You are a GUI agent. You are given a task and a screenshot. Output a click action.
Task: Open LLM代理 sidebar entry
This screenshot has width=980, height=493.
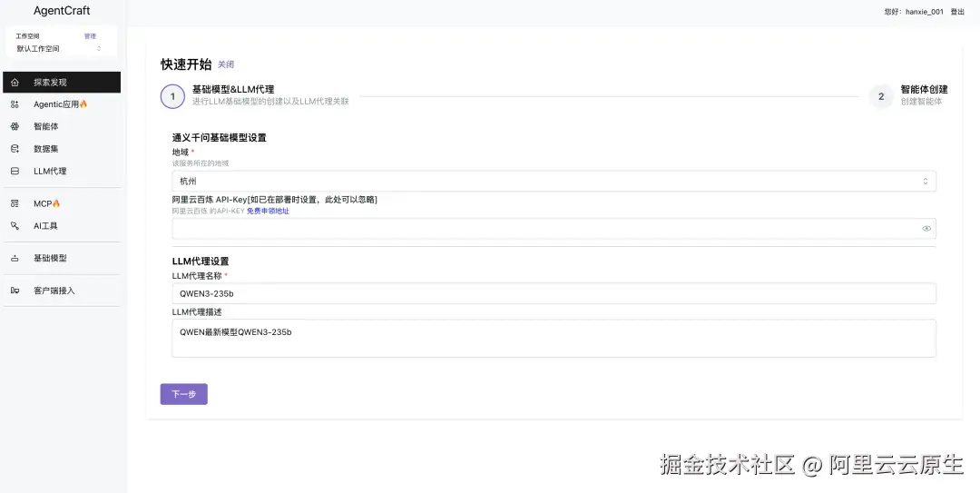pyautogui.click(x=62, y=171)
